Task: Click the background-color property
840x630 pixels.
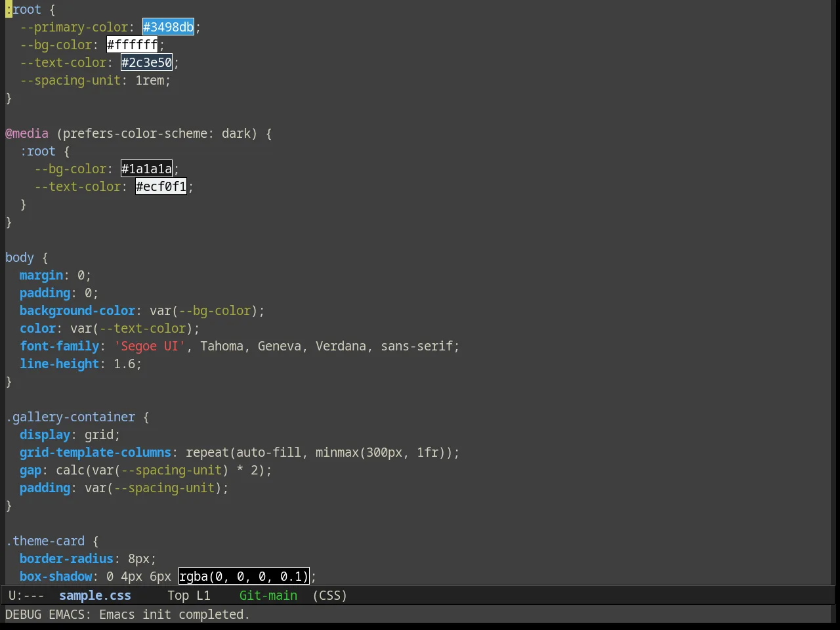Action: pyautogui.click(x=77, y=310)
